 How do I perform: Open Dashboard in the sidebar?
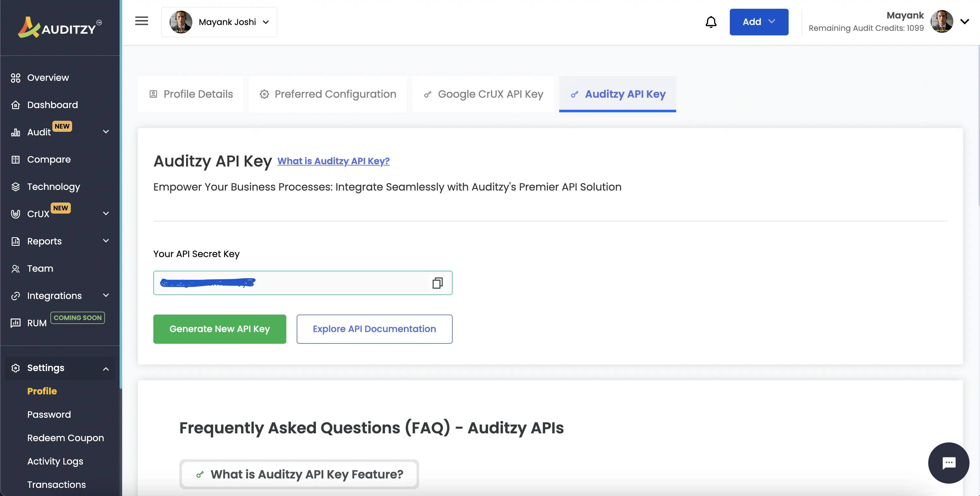coord(53,105)
